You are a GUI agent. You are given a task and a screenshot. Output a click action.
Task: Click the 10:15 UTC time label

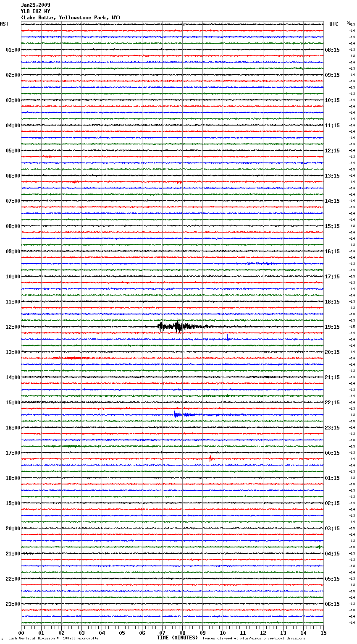click(x=332, y=100)
